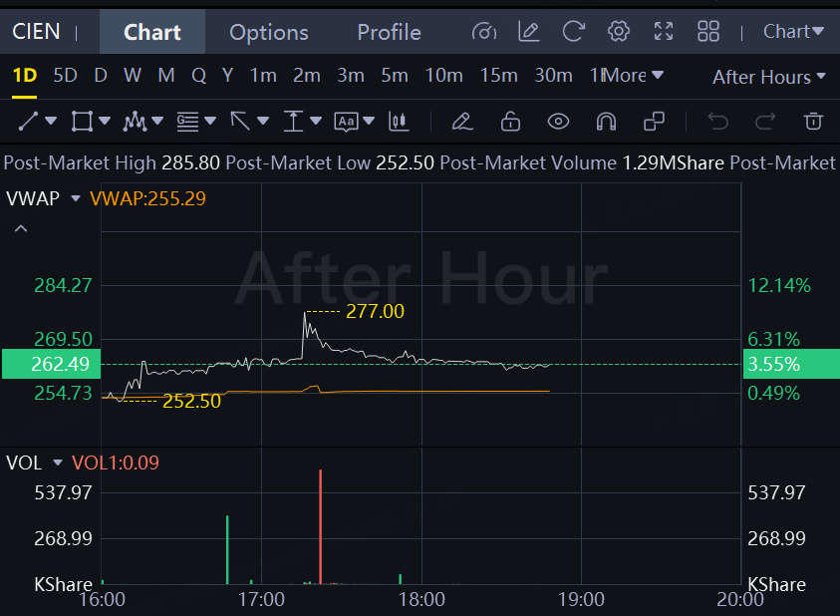Click the 262.49 current price label

coord(48,364)
